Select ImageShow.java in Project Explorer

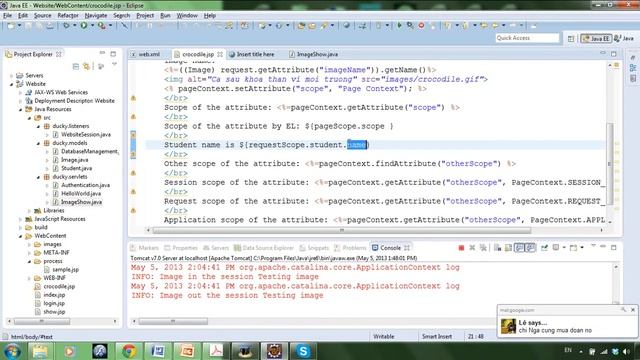[x=81, y=202]
